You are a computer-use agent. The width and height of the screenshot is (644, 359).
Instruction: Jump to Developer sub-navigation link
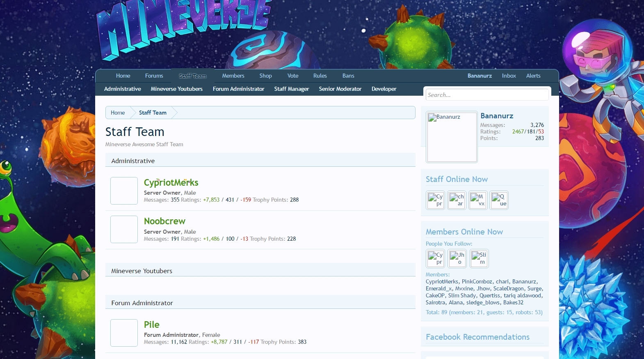click(x=384, y=89)
